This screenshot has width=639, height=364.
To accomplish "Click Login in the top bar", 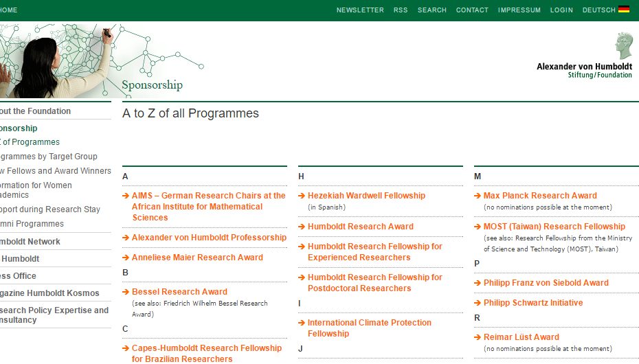I will tap(561, 10).
